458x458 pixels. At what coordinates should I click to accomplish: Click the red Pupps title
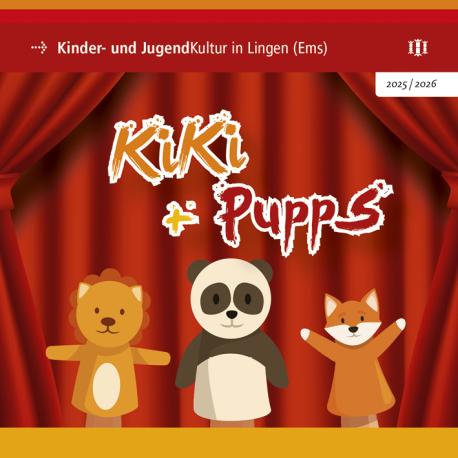point(302,218)
